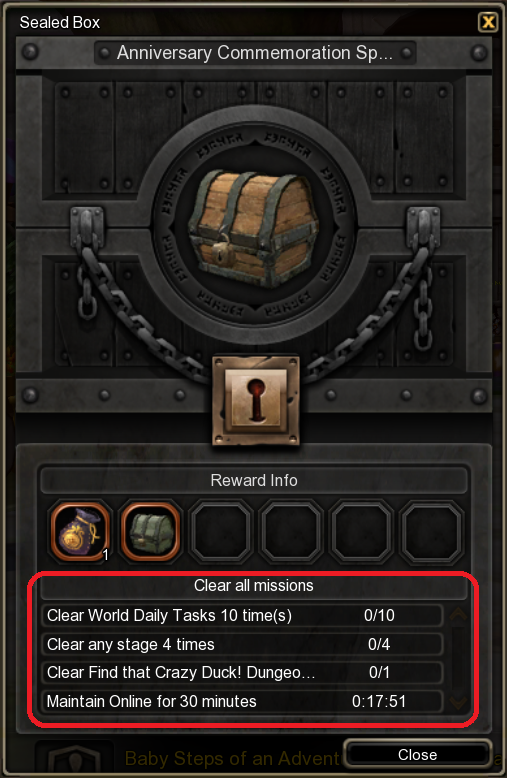Click the Clear all missions header

coord(254,585)
